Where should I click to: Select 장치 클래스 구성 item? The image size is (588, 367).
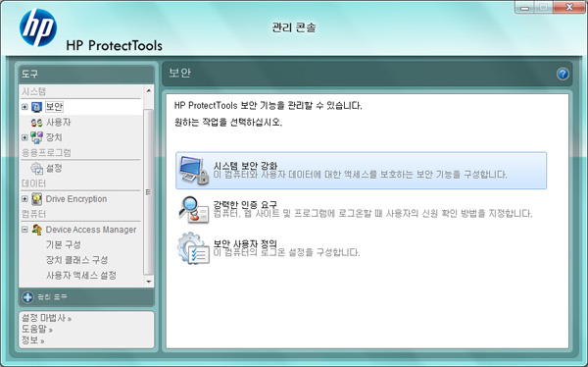[x=76, y=260]
